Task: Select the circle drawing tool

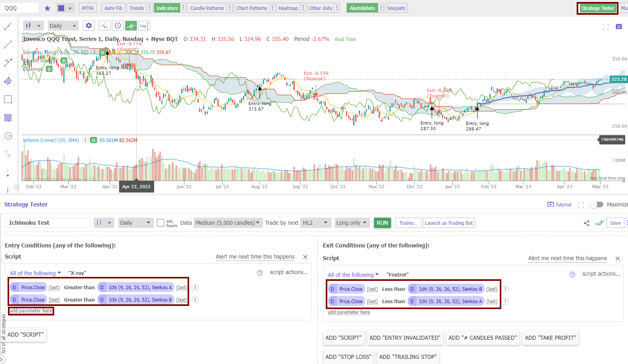Action: [x=8, y=136]
